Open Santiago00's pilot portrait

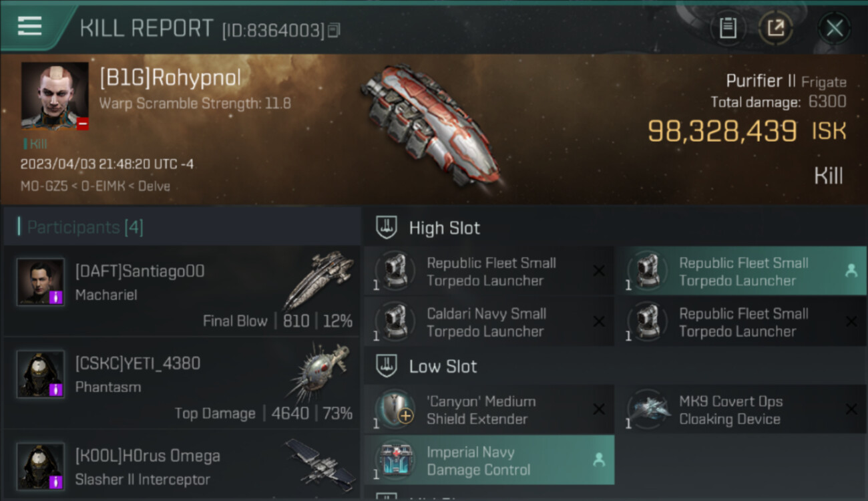pos(41,283)
